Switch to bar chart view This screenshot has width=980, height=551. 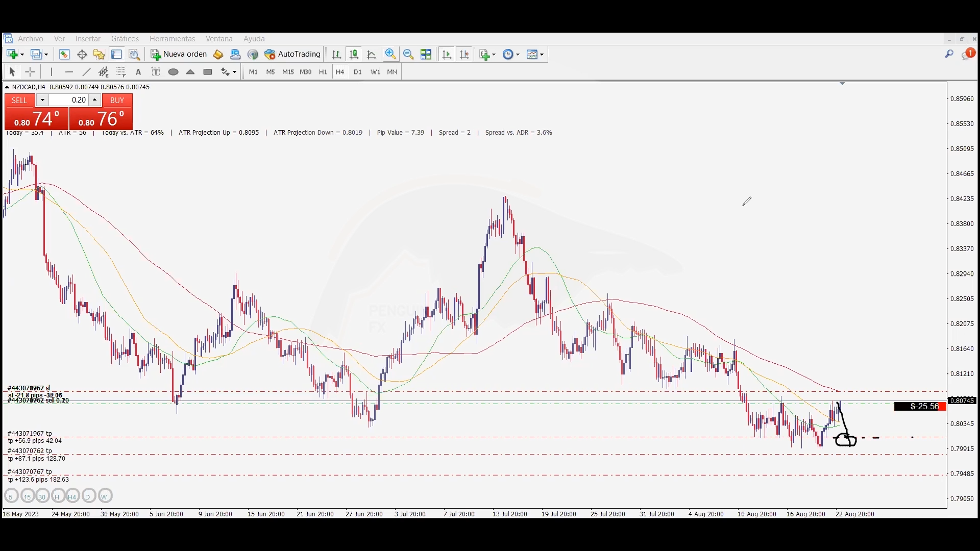[336, 54]
